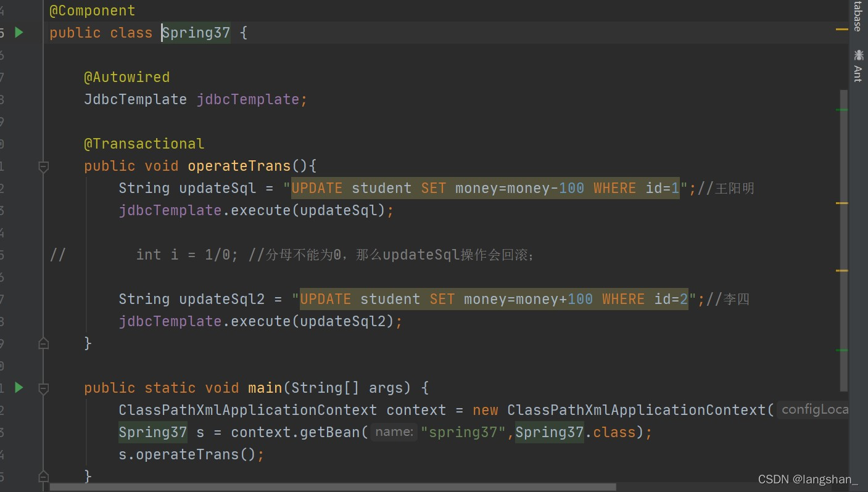The width and height of the screenshot is (868, 492).
Task: Jump to first green stripe mark
Action: point(842,110)
